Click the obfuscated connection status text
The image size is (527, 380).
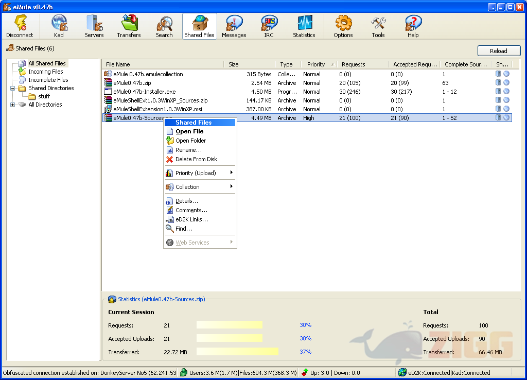click(x=90, y=373)
